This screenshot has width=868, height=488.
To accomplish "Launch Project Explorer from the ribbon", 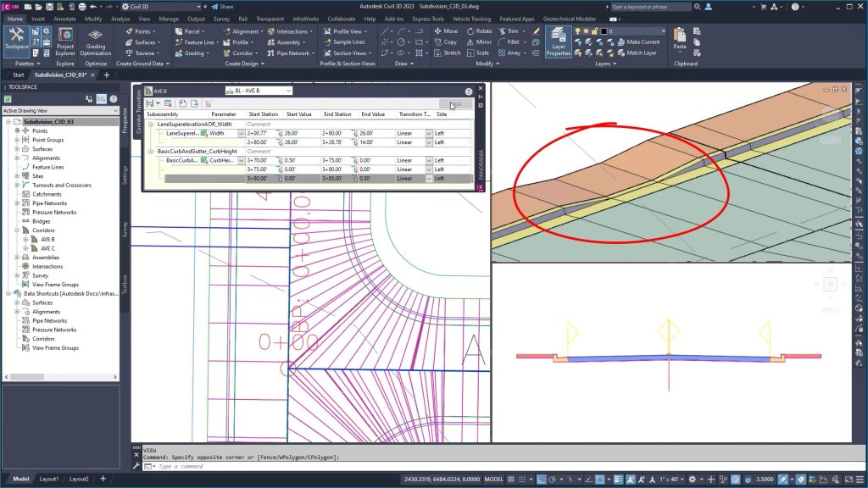I will tap(64, 42).
